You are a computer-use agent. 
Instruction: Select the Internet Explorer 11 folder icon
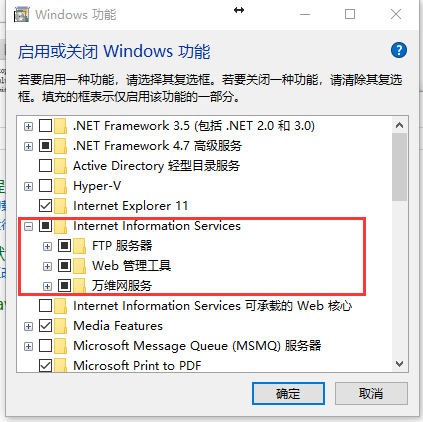coord(60,206)
